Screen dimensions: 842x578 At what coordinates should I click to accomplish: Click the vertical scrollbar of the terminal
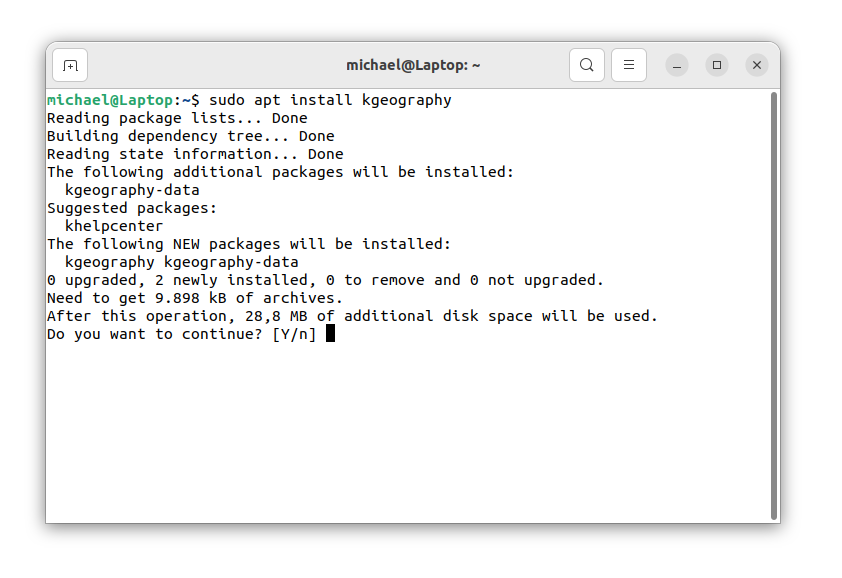coord(773,300)
